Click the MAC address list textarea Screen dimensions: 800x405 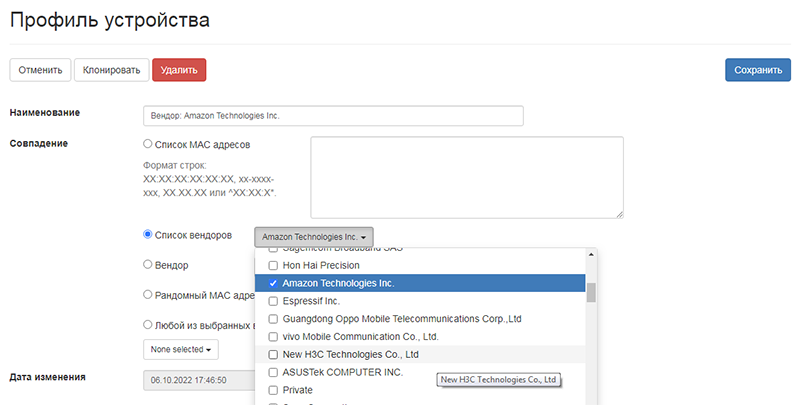pos(466,177)
